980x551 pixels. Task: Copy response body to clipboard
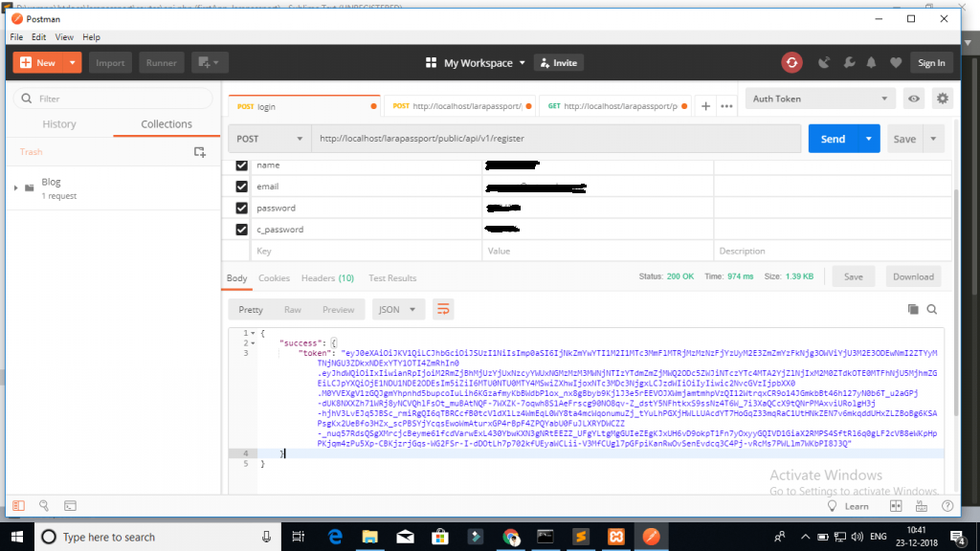(913, 309)
